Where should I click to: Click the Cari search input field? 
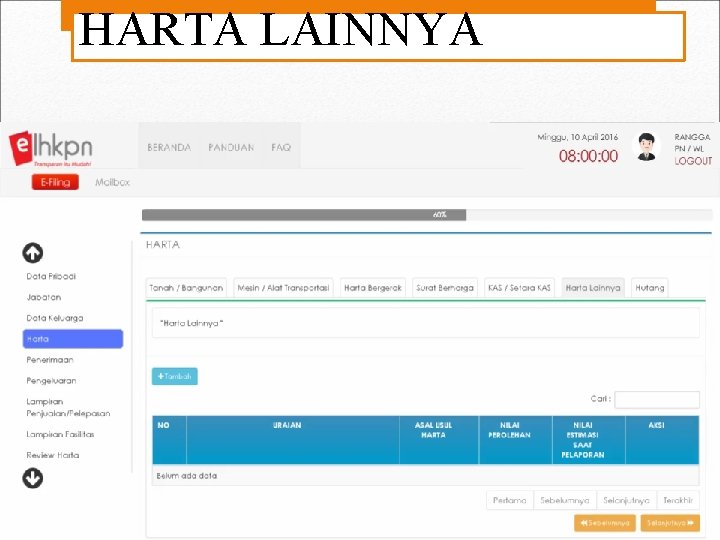coord(657,399)
